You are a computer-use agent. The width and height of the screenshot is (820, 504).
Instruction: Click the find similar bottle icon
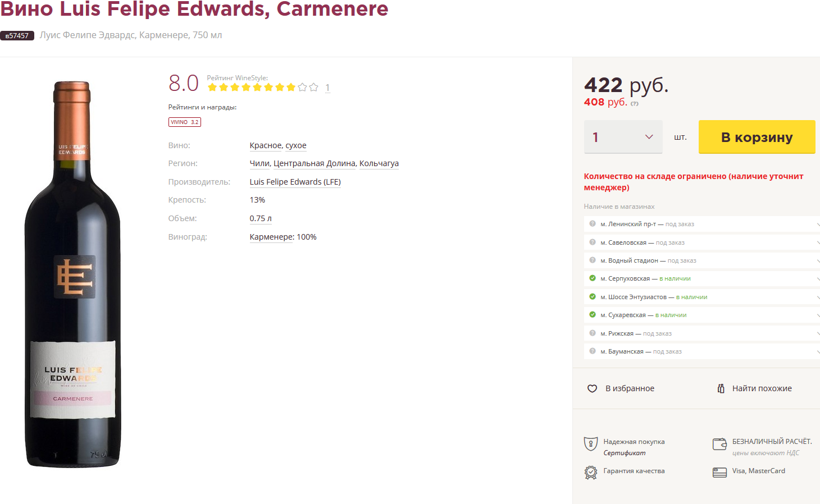click(721, 388)
